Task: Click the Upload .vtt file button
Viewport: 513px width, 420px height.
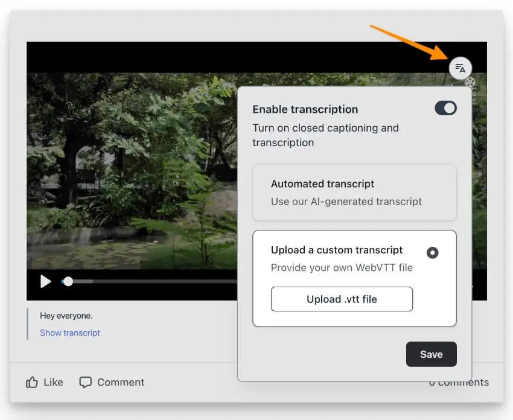Action: pos(342,299)
